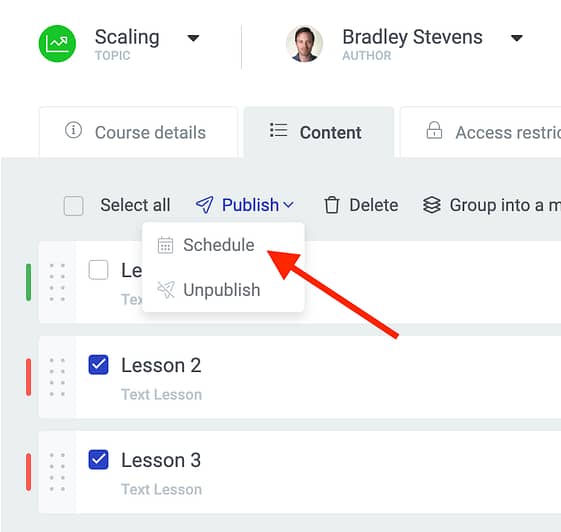The image size is (561, 532).
Task: Click the stacked layers group icon
Action: pos(431,205)
